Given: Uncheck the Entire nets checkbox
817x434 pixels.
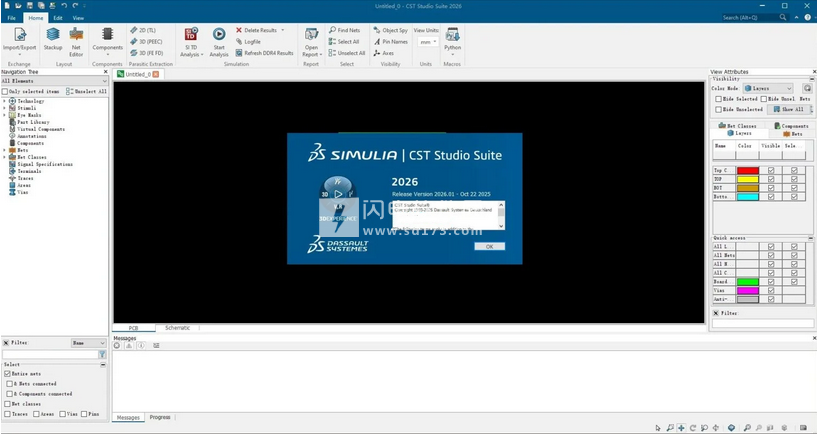Looking at the screenshot, I should pyautogui.click(x=7, y=373).
